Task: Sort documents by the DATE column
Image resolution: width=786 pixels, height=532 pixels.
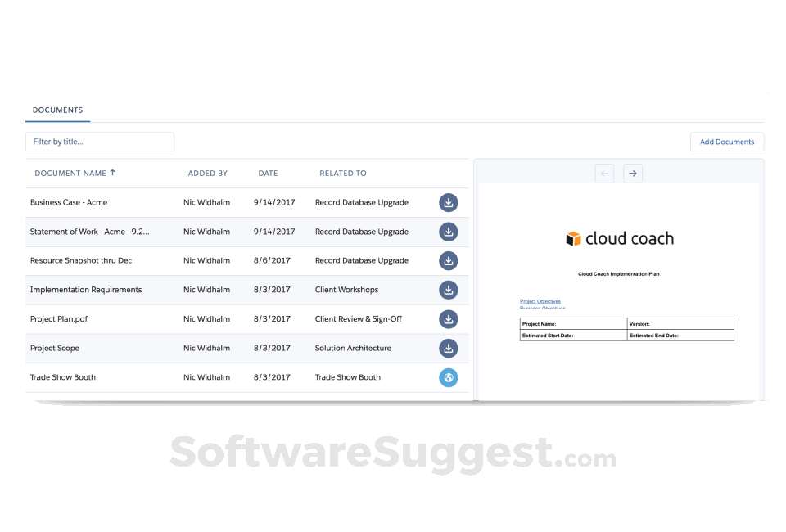Action: click(268, 173)
